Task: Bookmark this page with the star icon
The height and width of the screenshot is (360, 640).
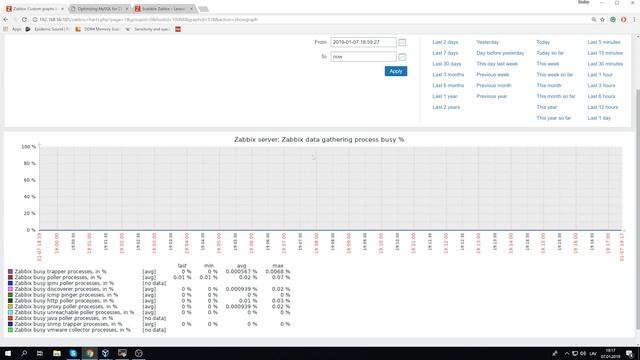Action: tap(602, 19)
